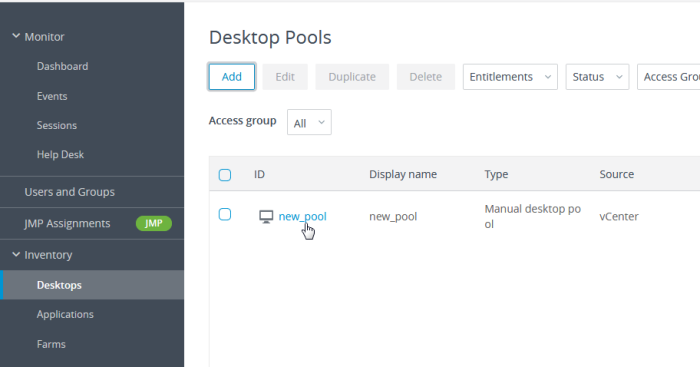700x367 pixels.
Task: Select Sessions in the sidebar
Action: coord(57,125)
